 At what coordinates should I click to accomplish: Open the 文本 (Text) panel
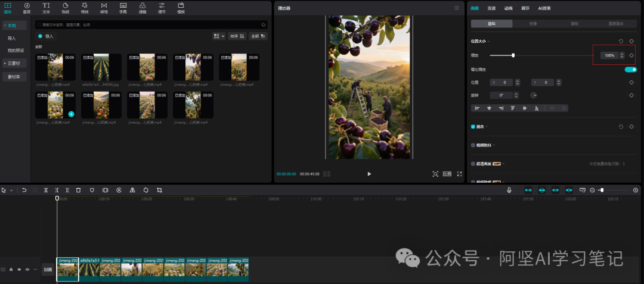(46, 8)
